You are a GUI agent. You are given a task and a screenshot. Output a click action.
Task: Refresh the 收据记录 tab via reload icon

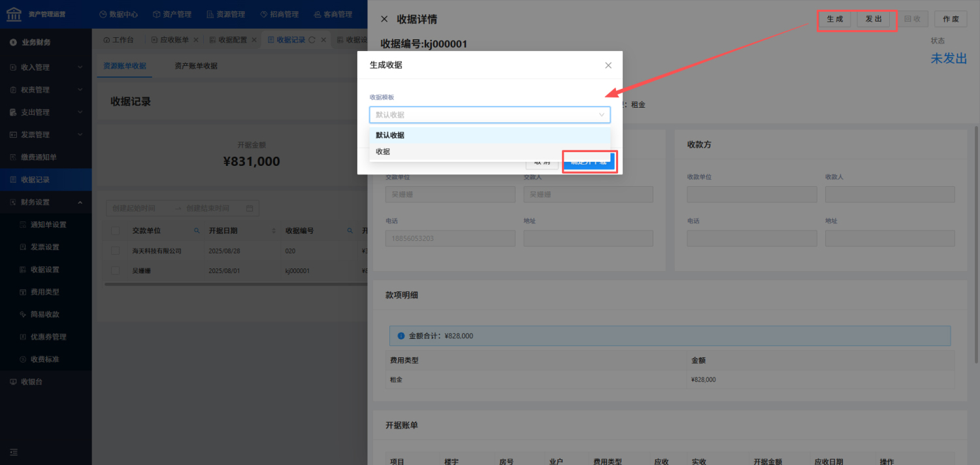click(x=312, y=40)
